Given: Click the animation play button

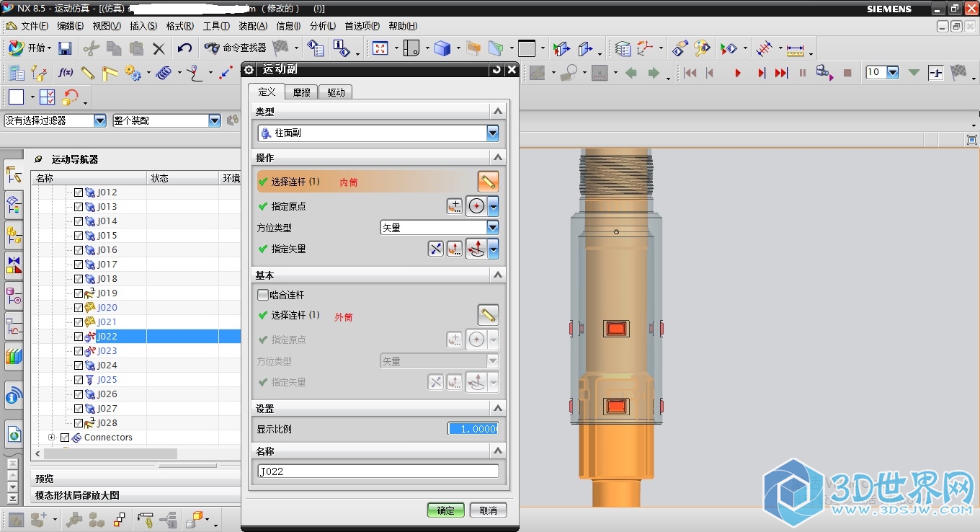Looking at the screenshot, I should click(737, 73).
